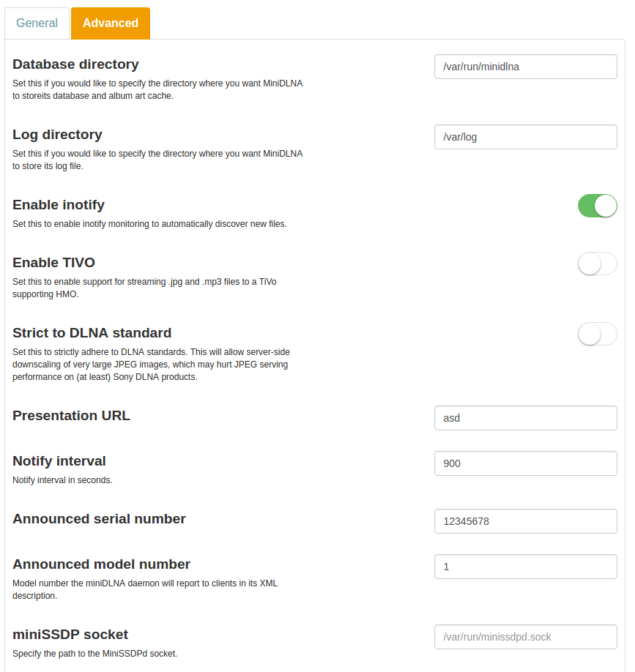Click the Presentation URL label
Screen dimensions: 635x672
coord(71,416)
